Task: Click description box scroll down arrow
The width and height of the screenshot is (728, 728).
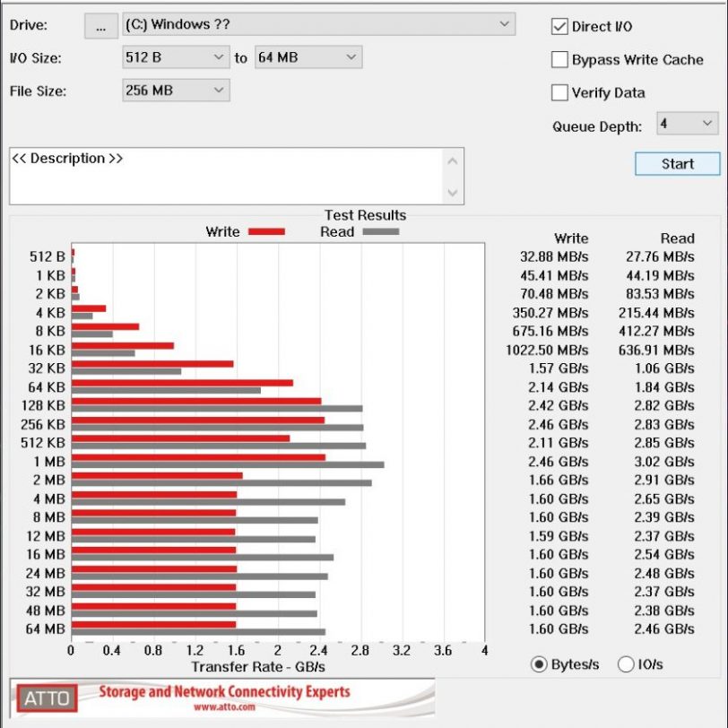Action: coord(453,192)
